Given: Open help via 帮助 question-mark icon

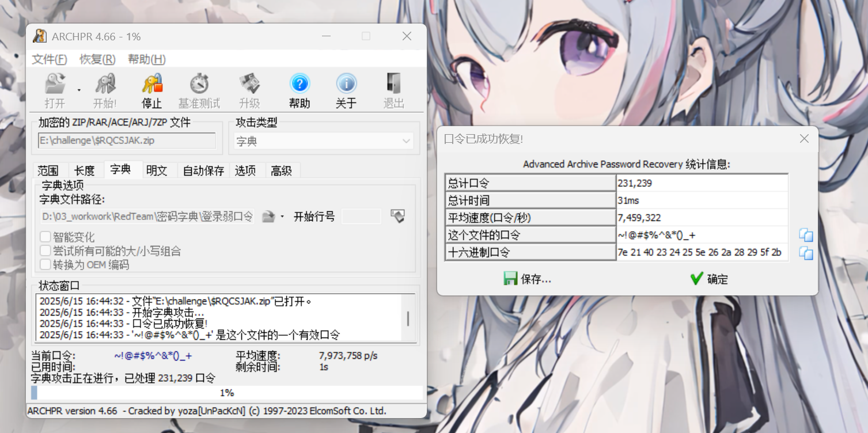Looking at the screenshot, I should click(300, 84).
